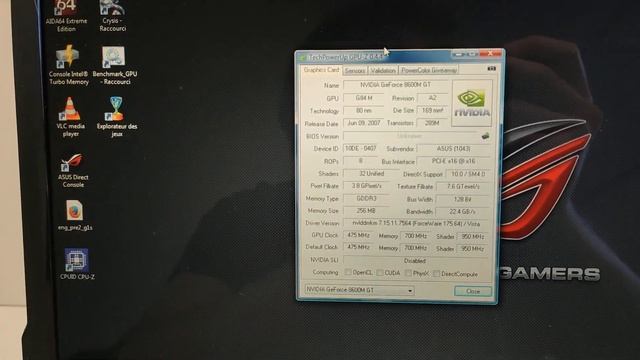Click the Pixel Fillrate field 3.8 GPixel/s
The image size is (640, 360).
[367, 186]
